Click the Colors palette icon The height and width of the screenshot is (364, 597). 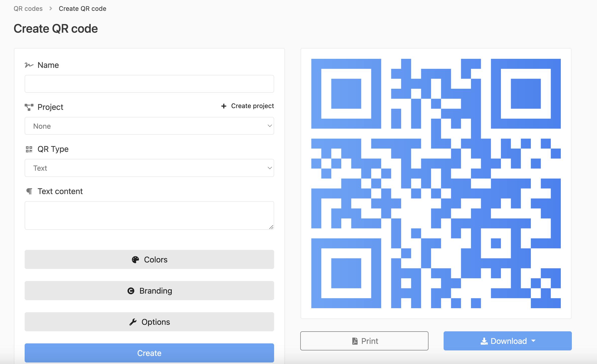[x=135, y=260]
